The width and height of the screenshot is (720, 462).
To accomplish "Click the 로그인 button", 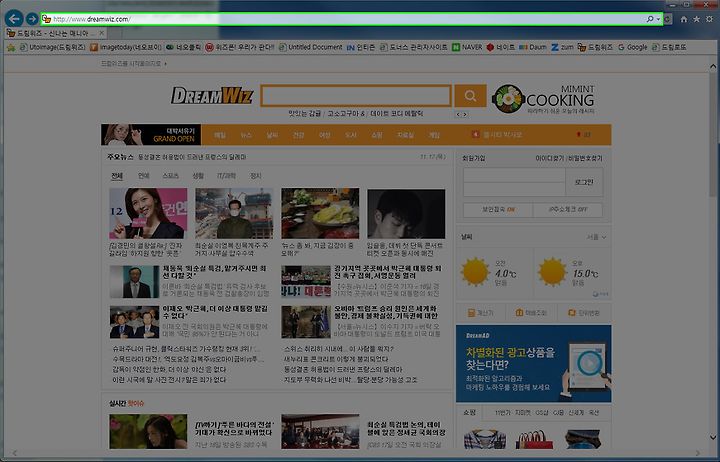I will pyautogui.click(x=584, y=182).
